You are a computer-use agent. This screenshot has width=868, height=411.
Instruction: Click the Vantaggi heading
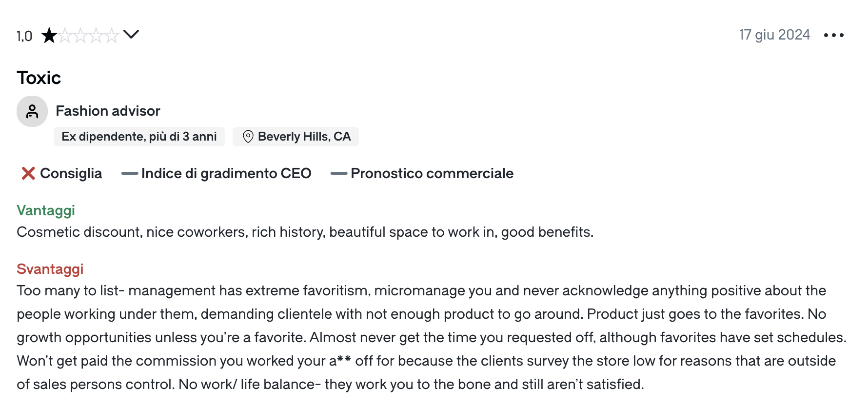click(x=46, y=210)
